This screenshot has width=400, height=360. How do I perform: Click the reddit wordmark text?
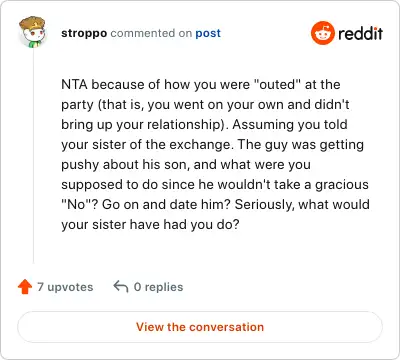[360, 33]
